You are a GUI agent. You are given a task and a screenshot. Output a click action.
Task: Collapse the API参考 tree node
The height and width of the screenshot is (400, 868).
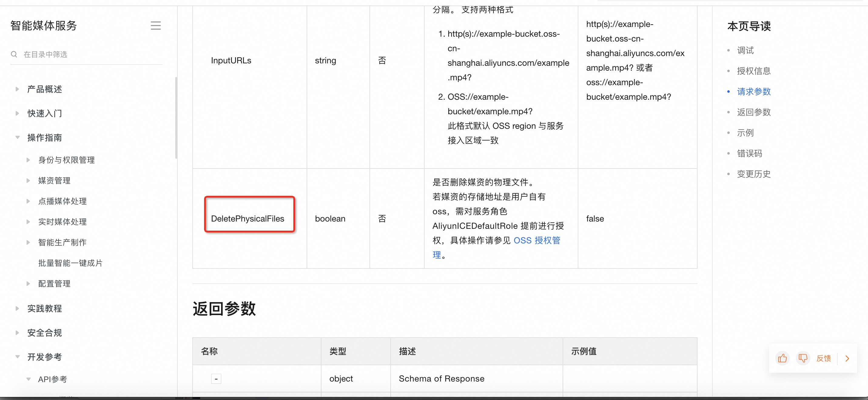coord(28,379)
